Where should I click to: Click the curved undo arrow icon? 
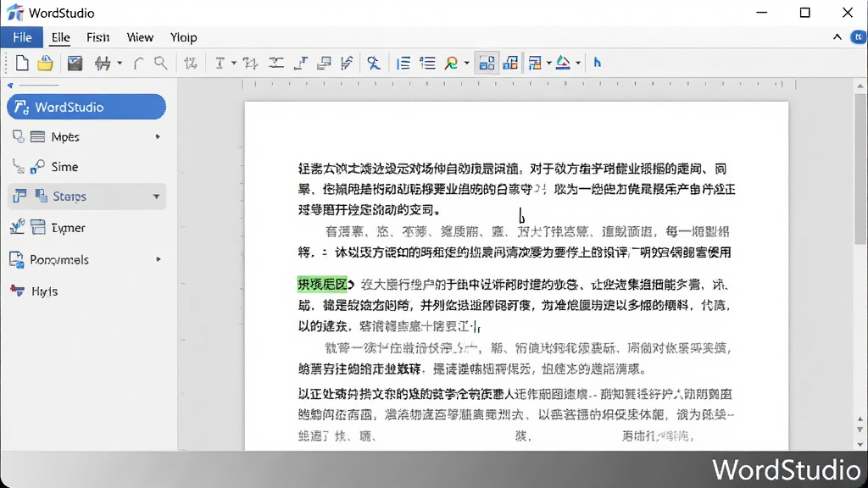138,63
